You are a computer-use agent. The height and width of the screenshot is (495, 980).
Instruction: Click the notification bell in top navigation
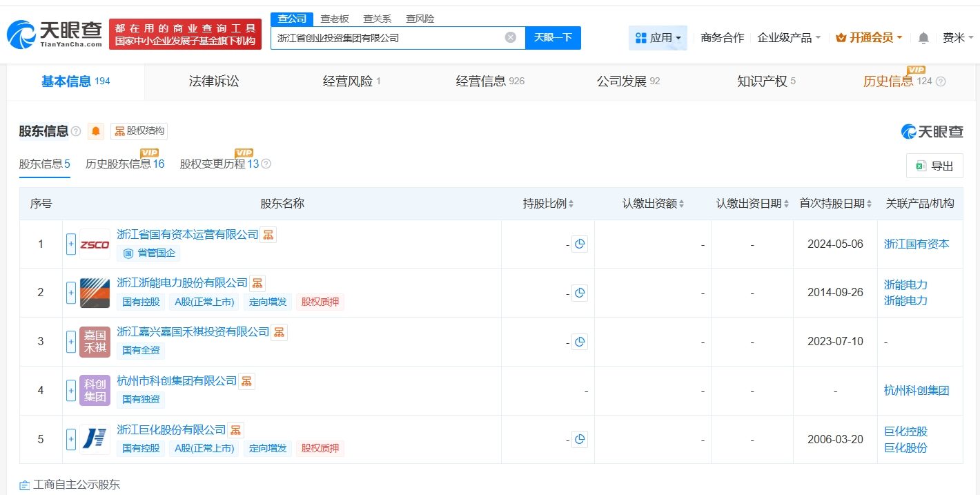(923, 37)
